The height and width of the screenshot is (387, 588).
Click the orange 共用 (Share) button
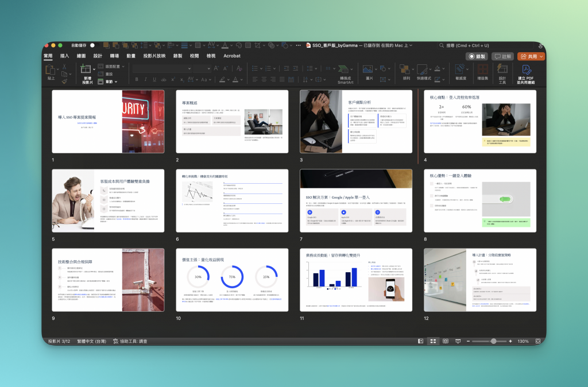pos(531,56)
